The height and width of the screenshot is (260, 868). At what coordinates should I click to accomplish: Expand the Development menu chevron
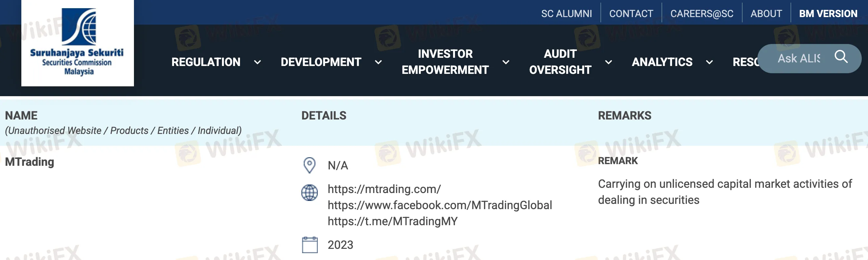pyautogui.click(x=379, y=62)
